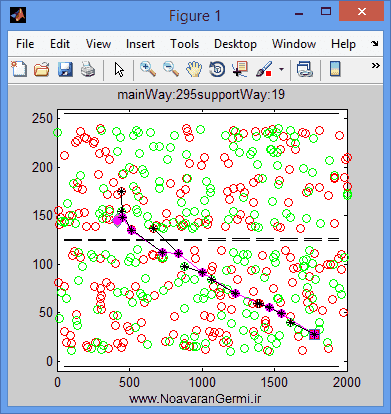This screenshot has width=391, height=414.
Task: Open the Edit menu
Action: click(x=60, y=44)
